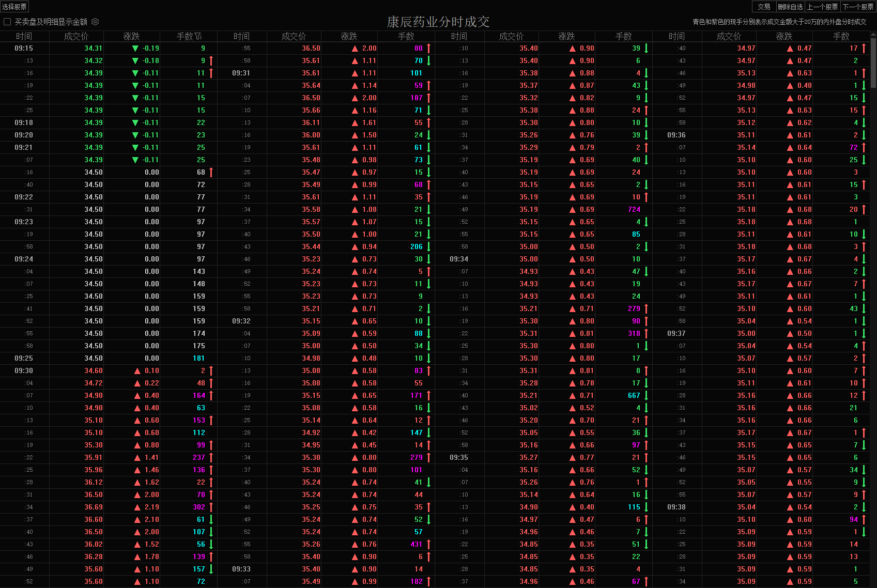Select the 09:33 time cell

pyautogui.click(x=241, y=569)
